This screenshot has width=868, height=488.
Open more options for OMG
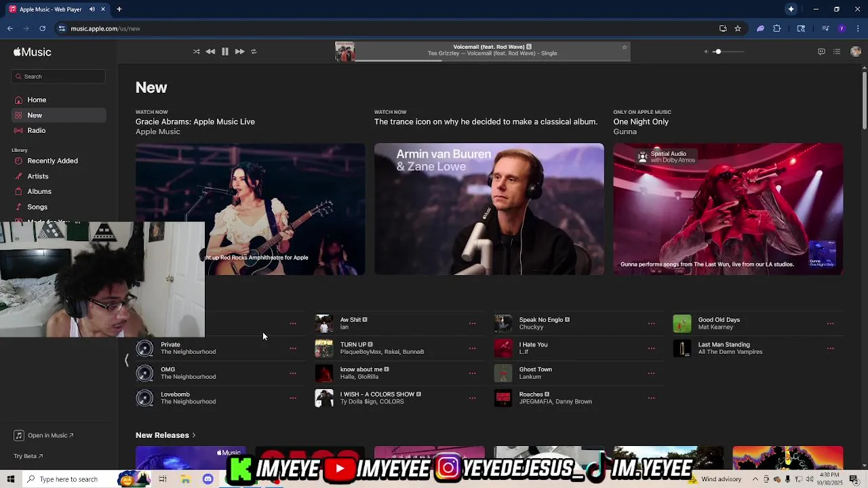(293, 373)
